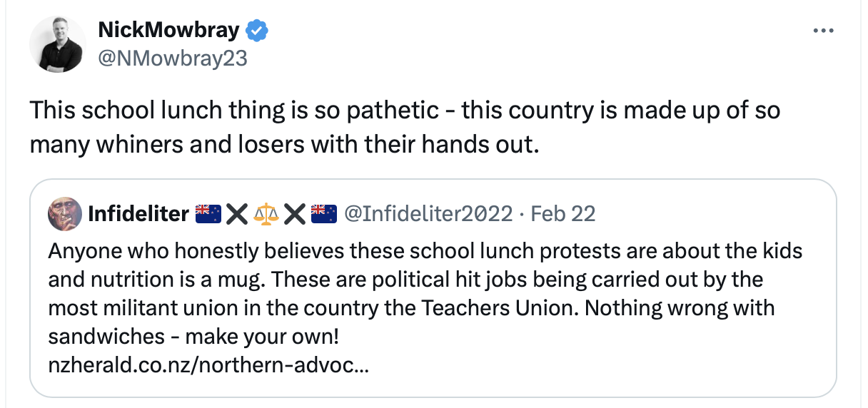
Task: Click the second black X emoji after scales
Action: click(x=295, y=213)
